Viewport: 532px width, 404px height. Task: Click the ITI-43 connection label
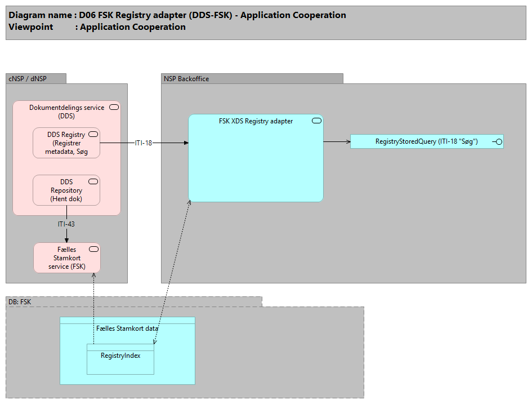(66, 224)
